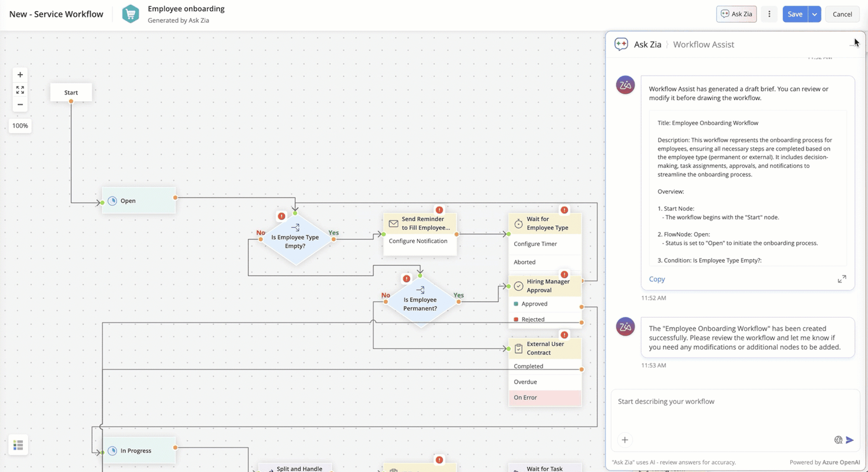
Task: Click the 100% zoom level indicator
Action: [x=20, y=125]
